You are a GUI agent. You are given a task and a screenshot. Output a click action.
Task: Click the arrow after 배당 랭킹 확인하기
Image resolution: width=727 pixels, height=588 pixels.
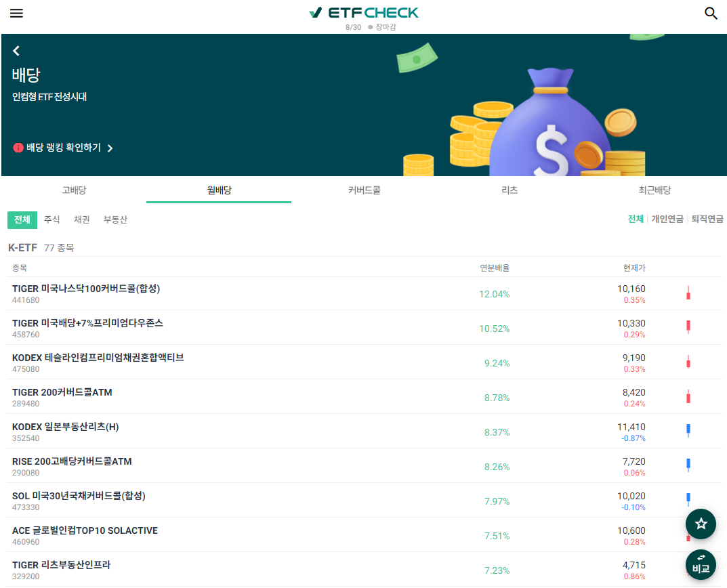[110, 148]
